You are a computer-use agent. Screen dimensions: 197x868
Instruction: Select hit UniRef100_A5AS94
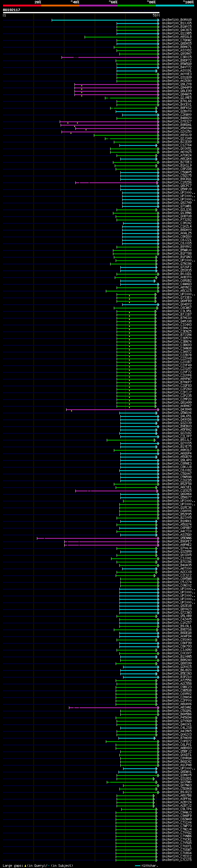click(x=177, y=128)
